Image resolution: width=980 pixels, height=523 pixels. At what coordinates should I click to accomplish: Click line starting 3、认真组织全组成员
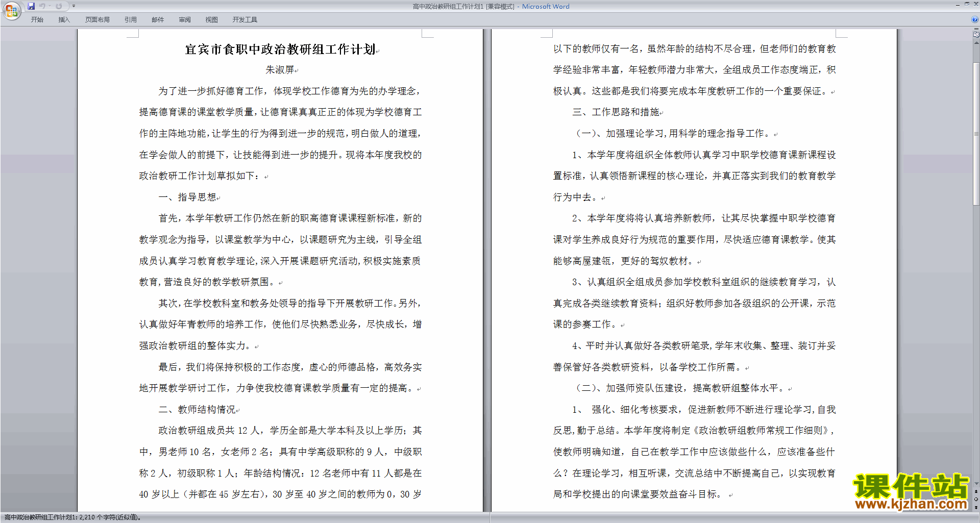pyautogui.click(x=704, y=282)
